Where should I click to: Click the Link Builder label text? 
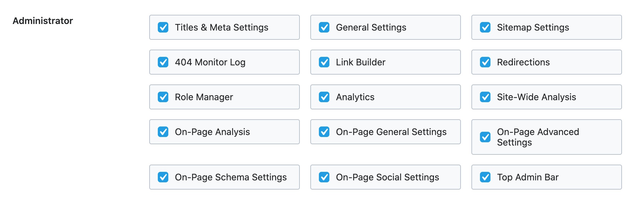(x=361, y=62)
